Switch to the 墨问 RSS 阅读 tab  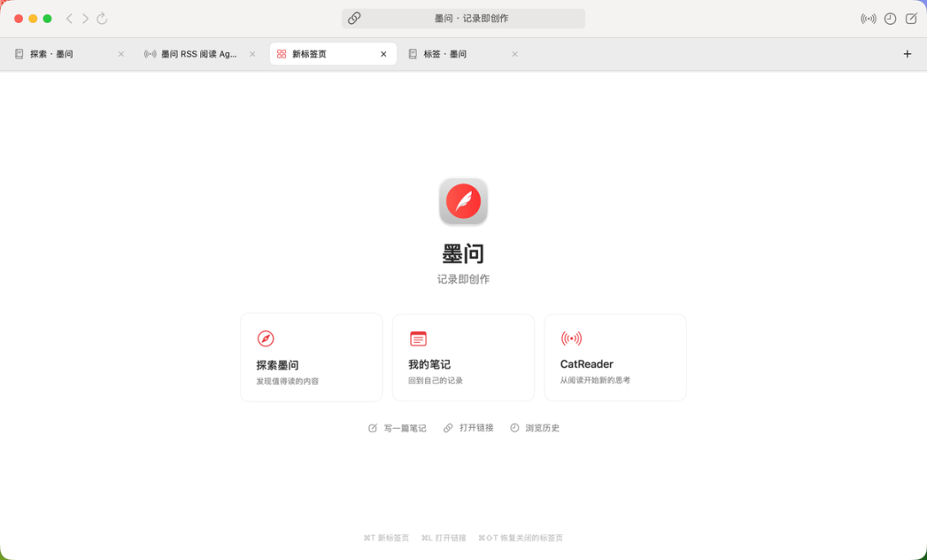click(x=200, y=54)
